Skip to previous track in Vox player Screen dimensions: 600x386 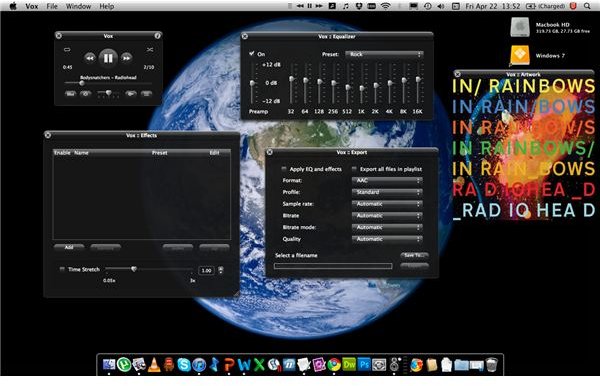tap(90, 58)
